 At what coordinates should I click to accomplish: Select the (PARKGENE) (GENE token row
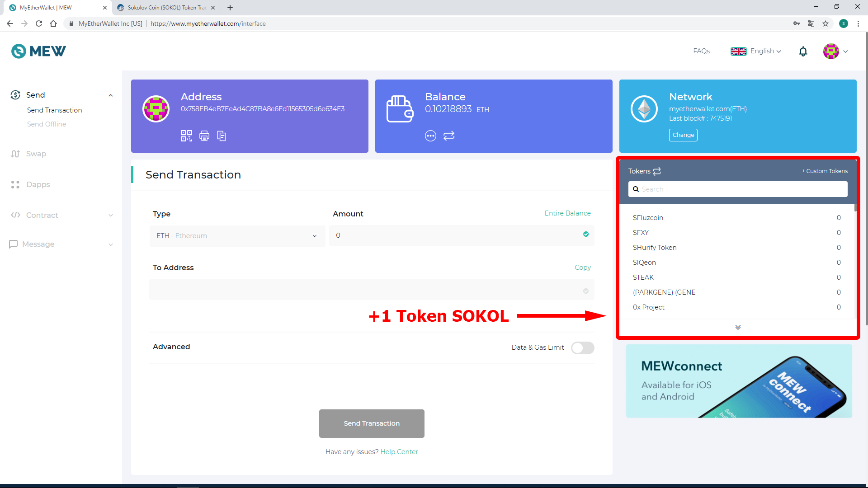[737, 292]
